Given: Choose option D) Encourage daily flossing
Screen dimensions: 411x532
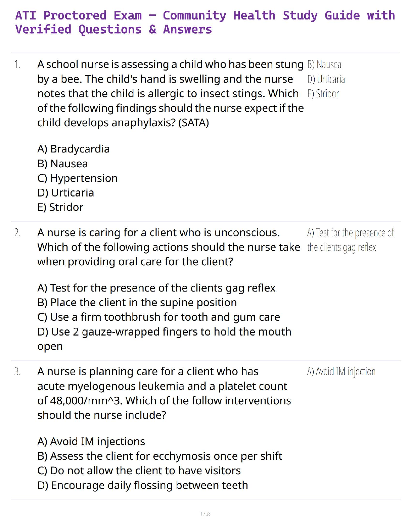Looking at the screenshot, I should [x=143, y=485].
